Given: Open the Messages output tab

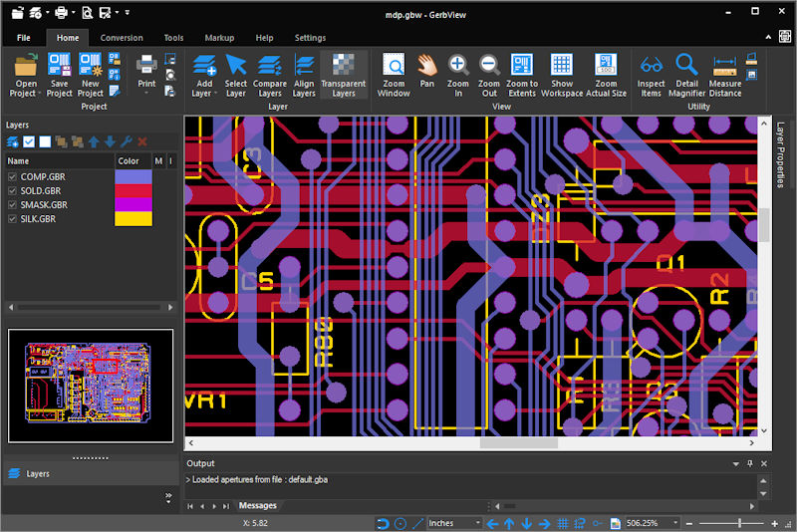Looking at the screenshot, I should tap(257, 506).
